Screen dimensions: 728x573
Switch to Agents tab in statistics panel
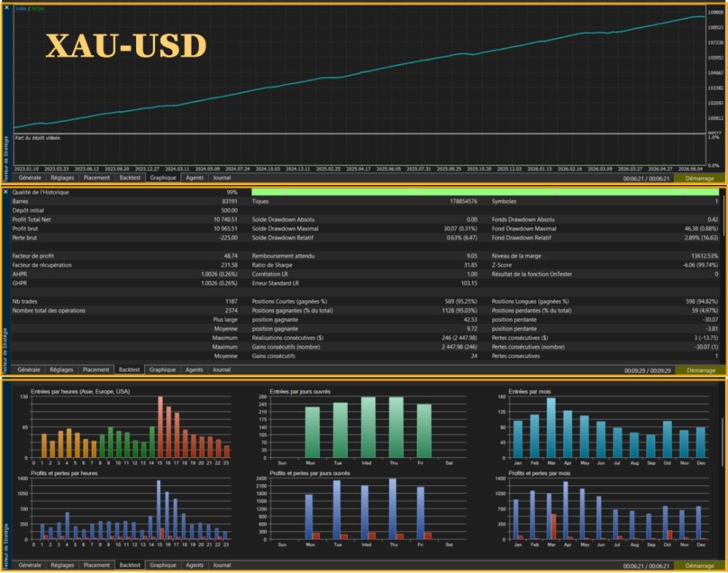pyautogui.click(x=194, y=370)
